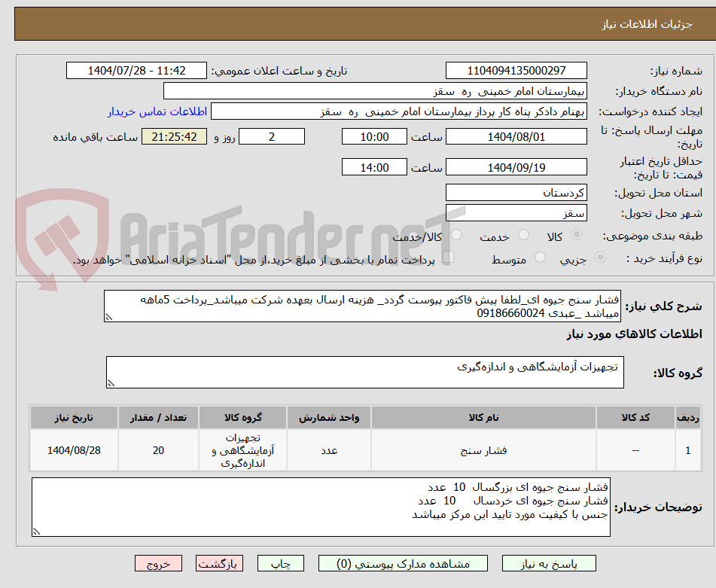Toggle the پرداخت از خزانه اسلامی checkbox
The image size is (716, 588).
point(449,257)
